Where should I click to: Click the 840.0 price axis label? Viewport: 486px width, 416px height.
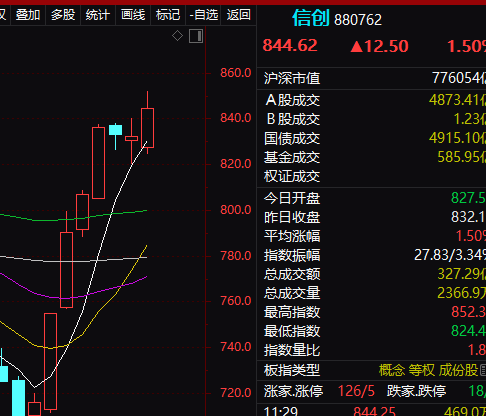pyautogui.click(x=236, y=118)
